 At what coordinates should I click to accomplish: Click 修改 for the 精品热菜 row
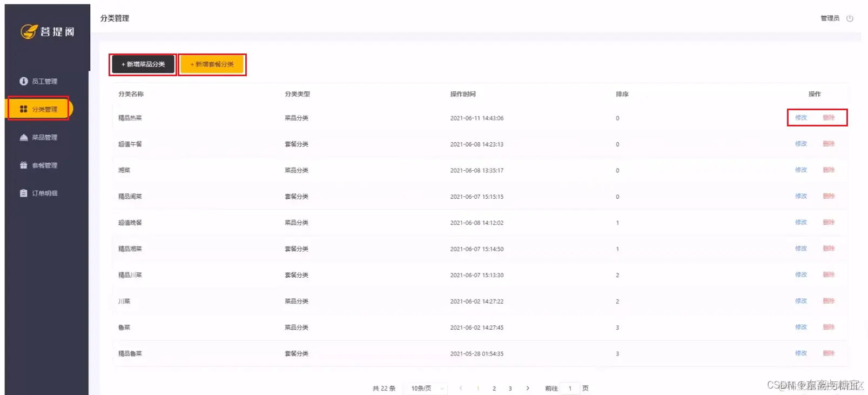pos(801,117)
